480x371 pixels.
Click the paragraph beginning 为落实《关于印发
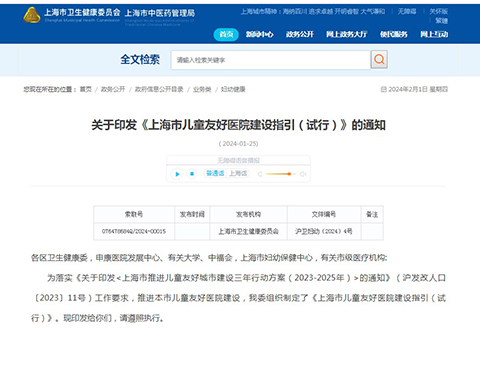238,298
